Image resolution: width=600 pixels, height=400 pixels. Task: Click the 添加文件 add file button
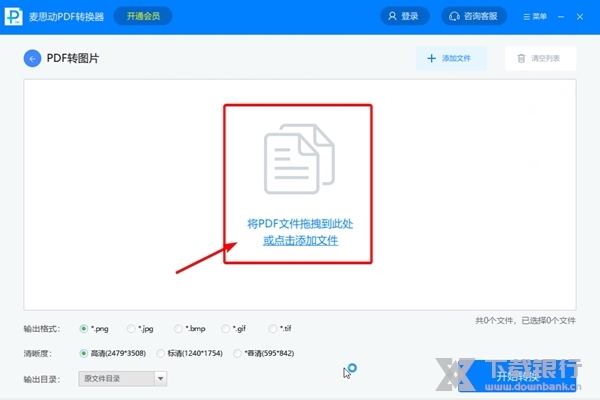(x=451, y=58)
